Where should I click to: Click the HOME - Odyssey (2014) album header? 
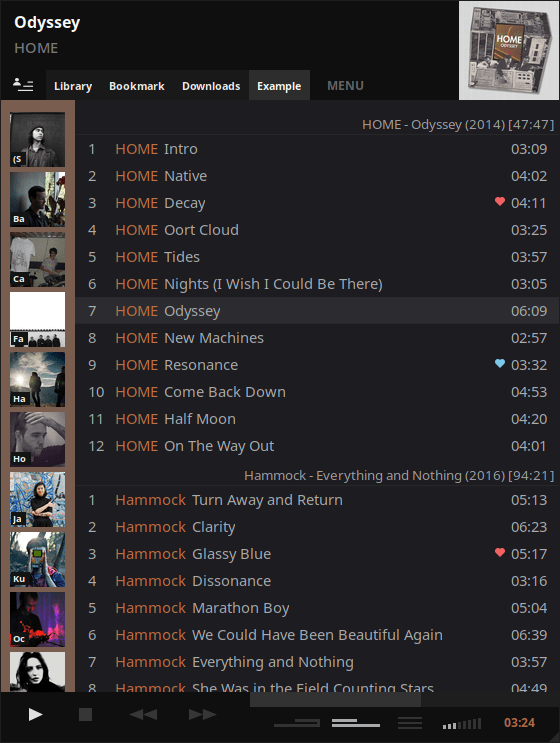click(458, 125)
